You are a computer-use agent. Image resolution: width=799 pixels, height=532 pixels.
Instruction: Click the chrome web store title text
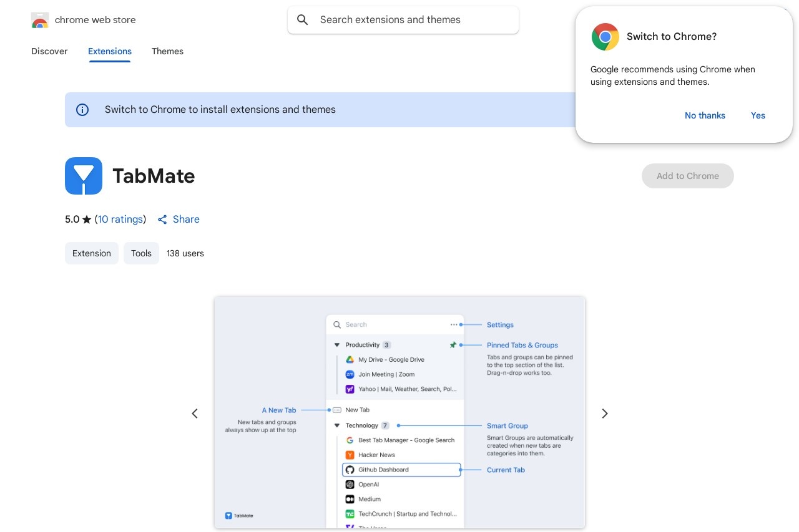pyautogui.click(x=95, y=20)
